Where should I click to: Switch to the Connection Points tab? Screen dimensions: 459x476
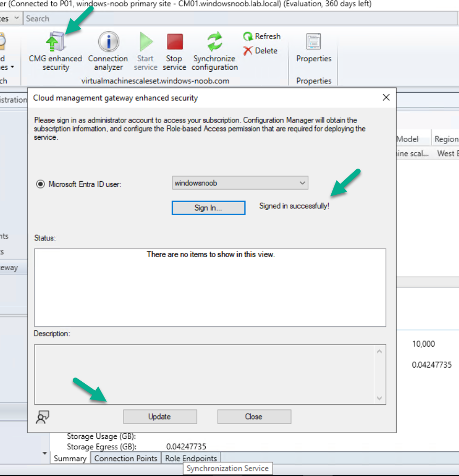pos(126,458)
